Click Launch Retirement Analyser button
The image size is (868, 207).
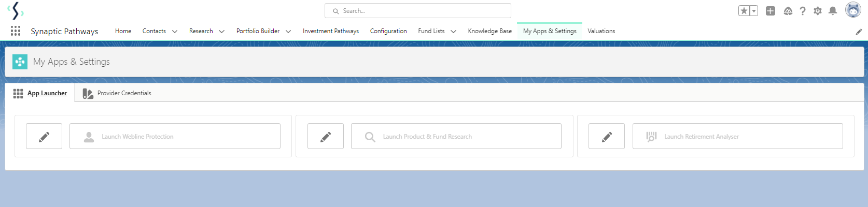click(738, 136)
